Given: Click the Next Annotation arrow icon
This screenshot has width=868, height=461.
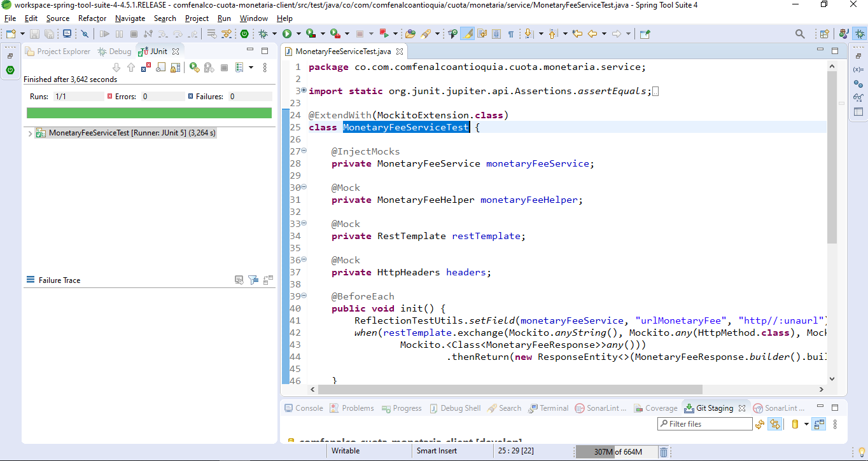Looking at the screenshot, I should click(529, 34).
